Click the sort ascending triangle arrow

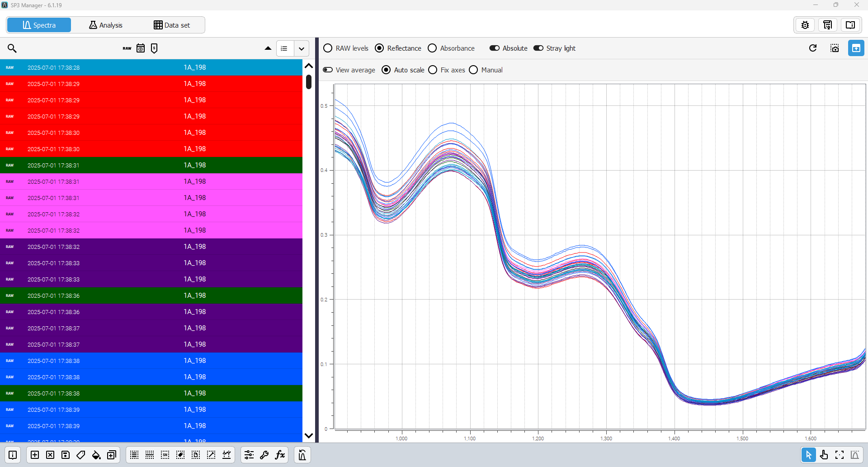pyautogui.click(x=268, y=48)
